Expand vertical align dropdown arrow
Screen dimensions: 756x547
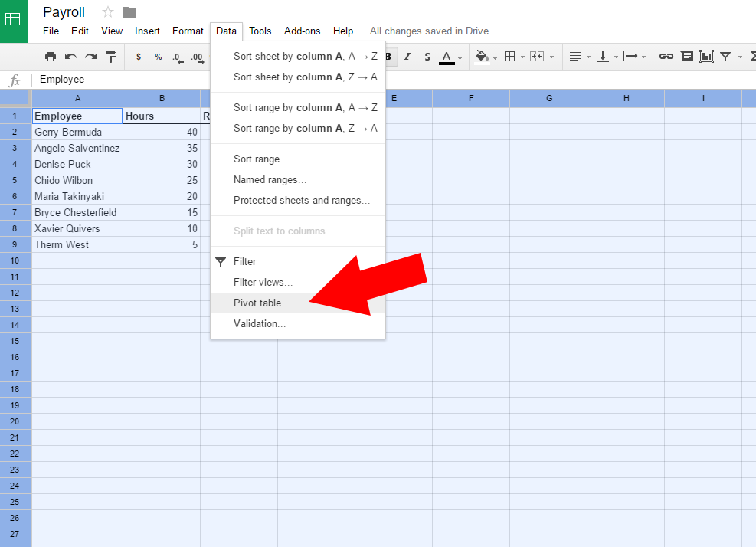click(616, 57)
